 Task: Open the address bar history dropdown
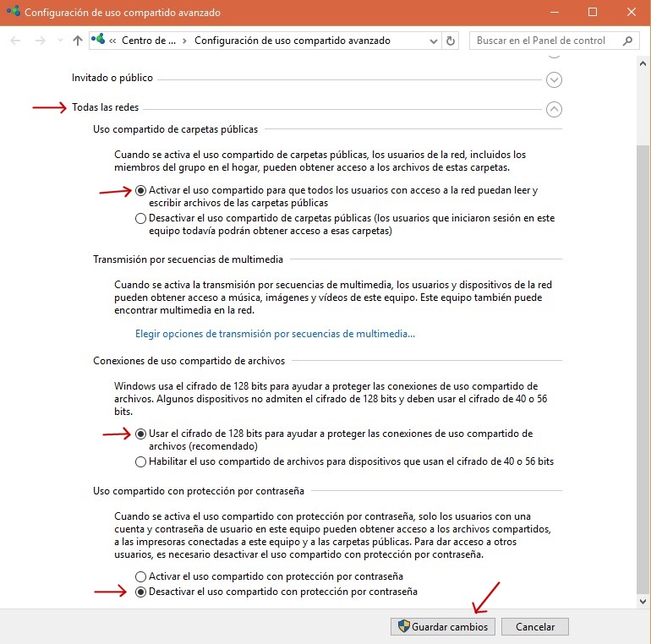click(433, 41)
